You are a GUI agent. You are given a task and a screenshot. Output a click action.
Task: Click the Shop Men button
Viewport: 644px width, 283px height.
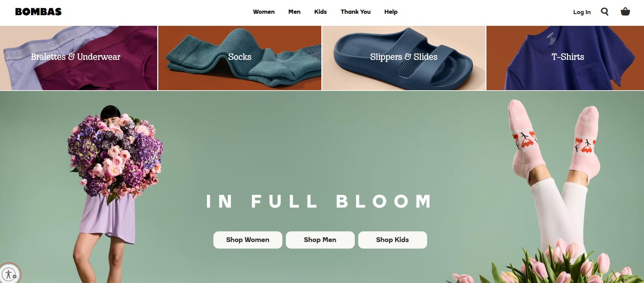[320, 240]
